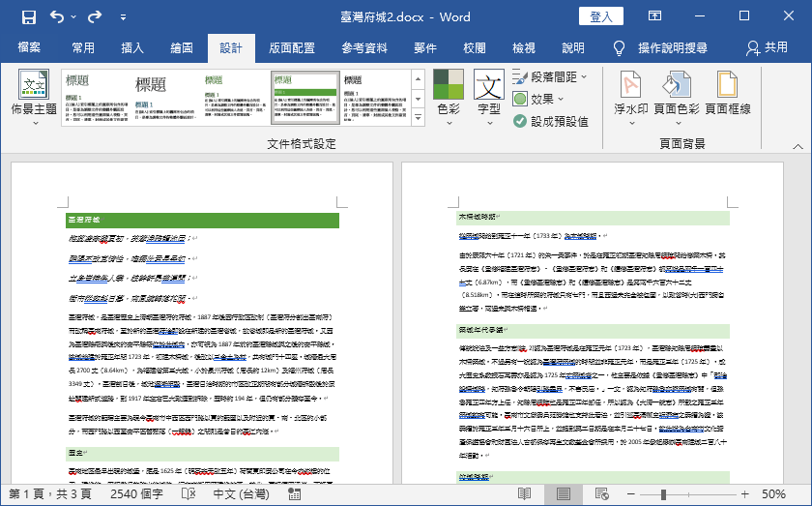
Task: Click the 中文 (台灣) language indicator
Action: [x=241, y=494]
